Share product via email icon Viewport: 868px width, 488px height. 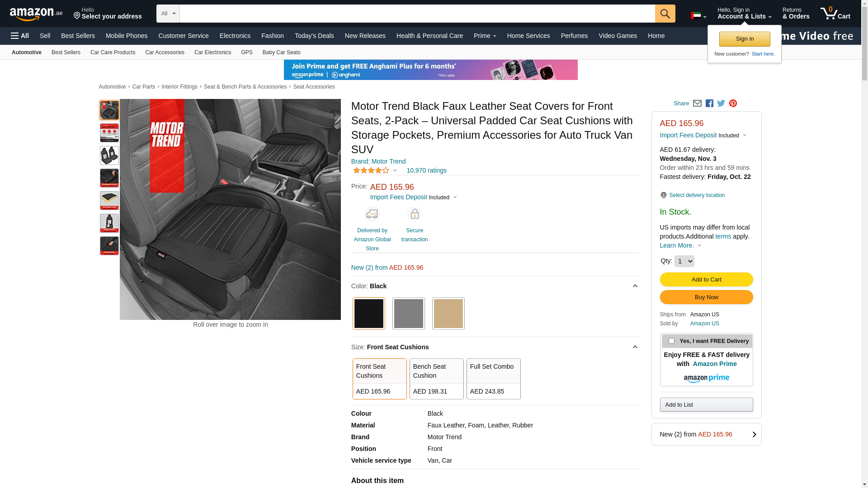[697, 103]
